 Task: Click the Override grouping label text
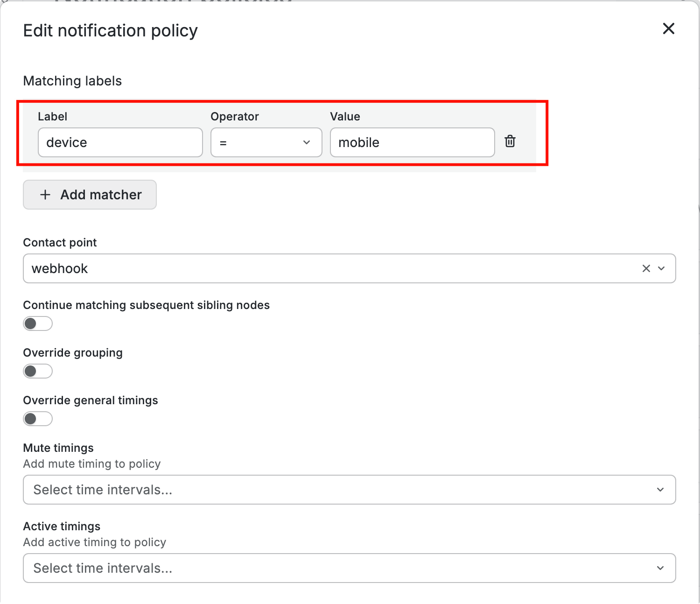73,353
